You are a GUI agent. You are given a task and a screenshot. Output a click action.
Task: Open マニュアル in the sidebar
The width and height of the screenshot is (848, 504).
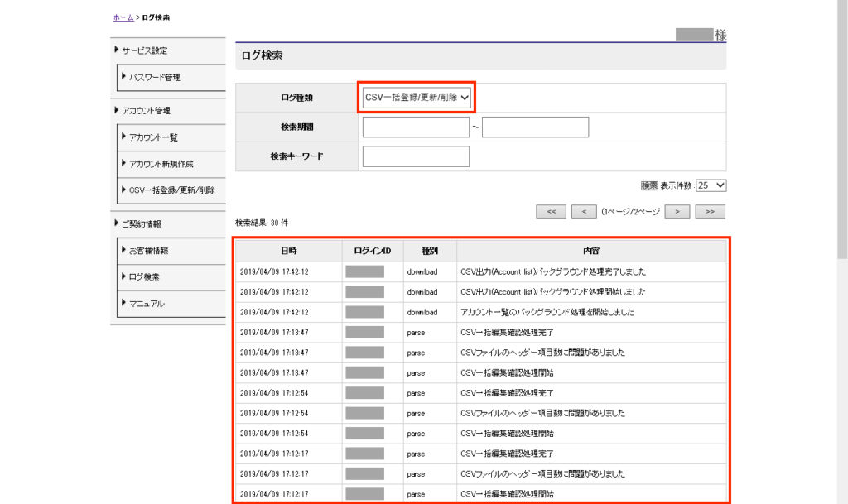click(147, 304)
